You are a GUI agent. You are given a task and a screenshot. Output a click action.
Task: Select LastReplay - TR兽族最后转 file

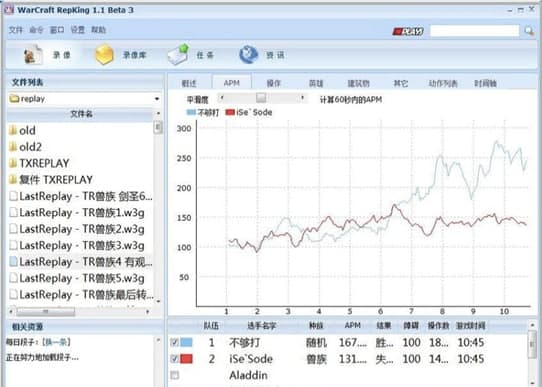click(81, 294)
